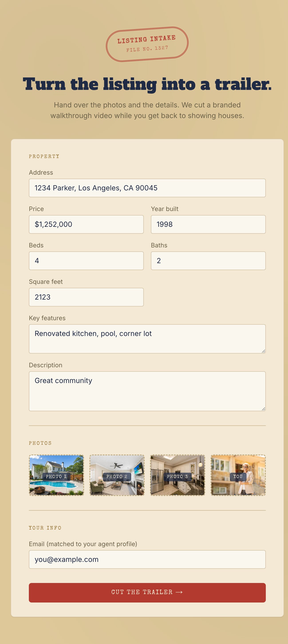Click the PHOTO 1 label overlay

(x=56, y=476)
